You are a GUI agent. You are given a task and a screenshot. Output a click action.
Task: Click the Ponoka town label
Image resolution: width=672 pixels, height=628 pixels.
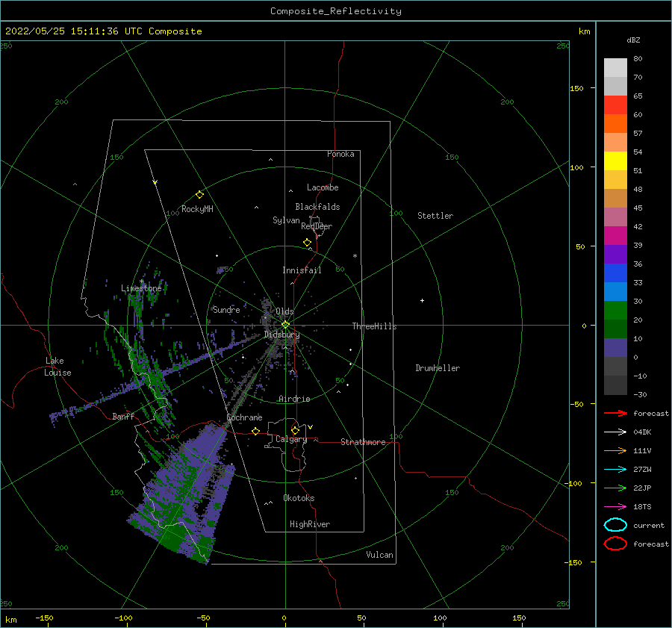(340, 154)
